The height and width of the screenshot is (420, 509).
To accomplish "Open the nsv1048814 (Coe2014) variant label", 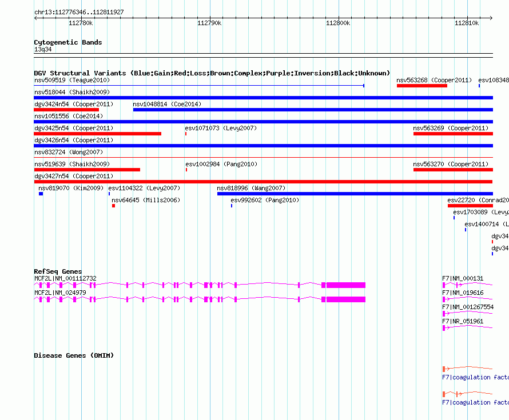I will (x=167, y=104).
